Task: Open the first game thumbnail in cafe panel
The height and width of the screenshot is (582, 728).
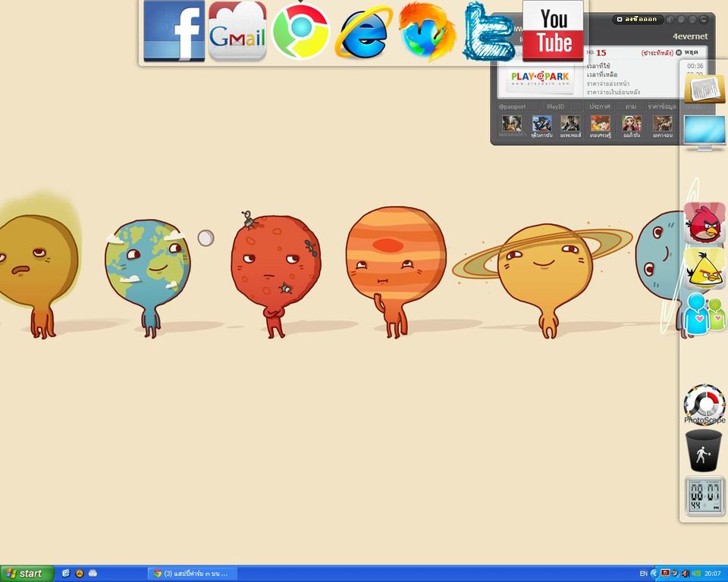Action: point(512,125)
